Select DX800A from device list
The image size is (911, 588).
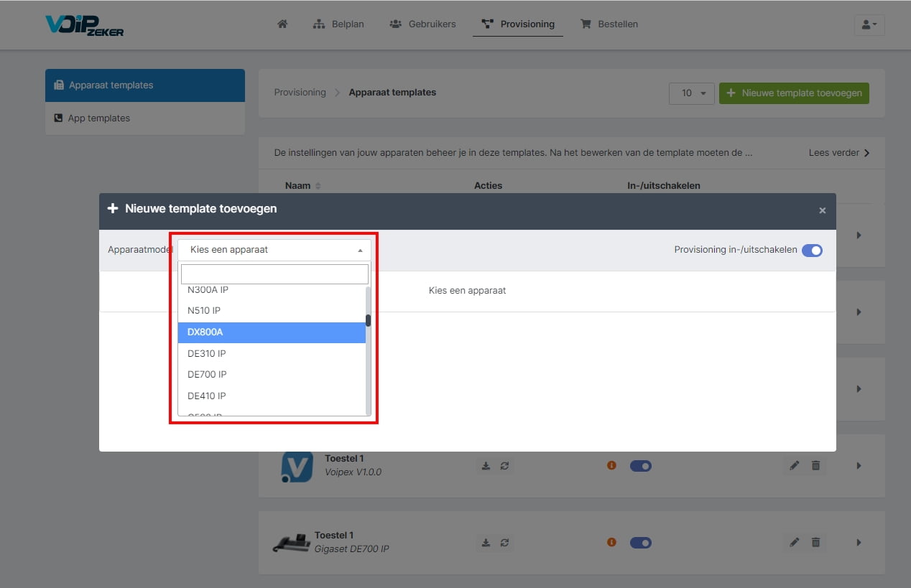(x=272, y=332)
